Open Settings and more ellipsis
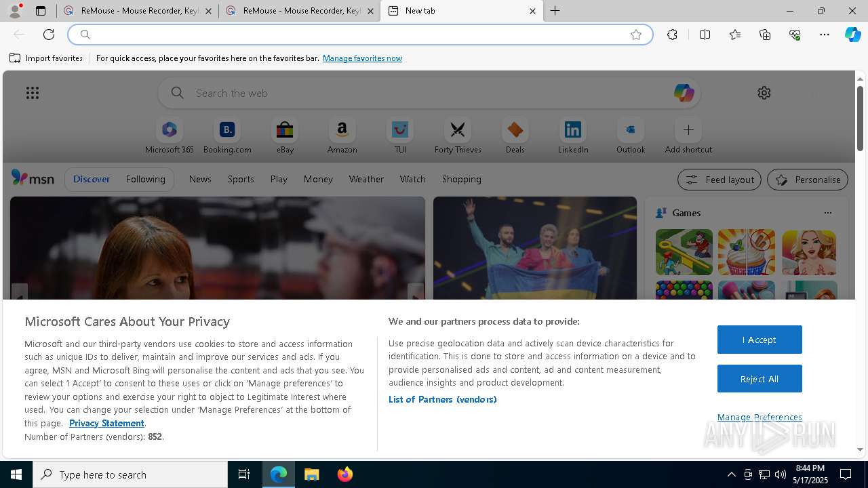868x488 pixels. 825,35
